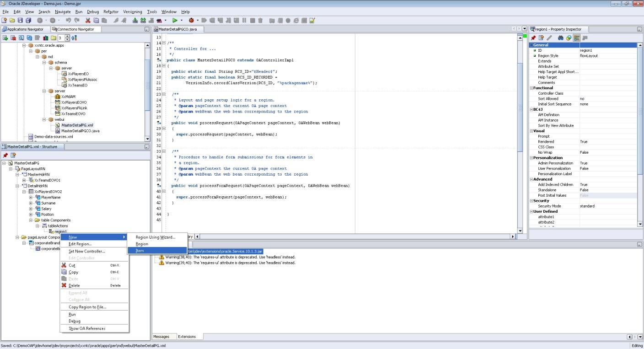Screen dimensions: 644x349
Task: Click the pin icon in Structure panel
Action: click(x=5, y=156)
